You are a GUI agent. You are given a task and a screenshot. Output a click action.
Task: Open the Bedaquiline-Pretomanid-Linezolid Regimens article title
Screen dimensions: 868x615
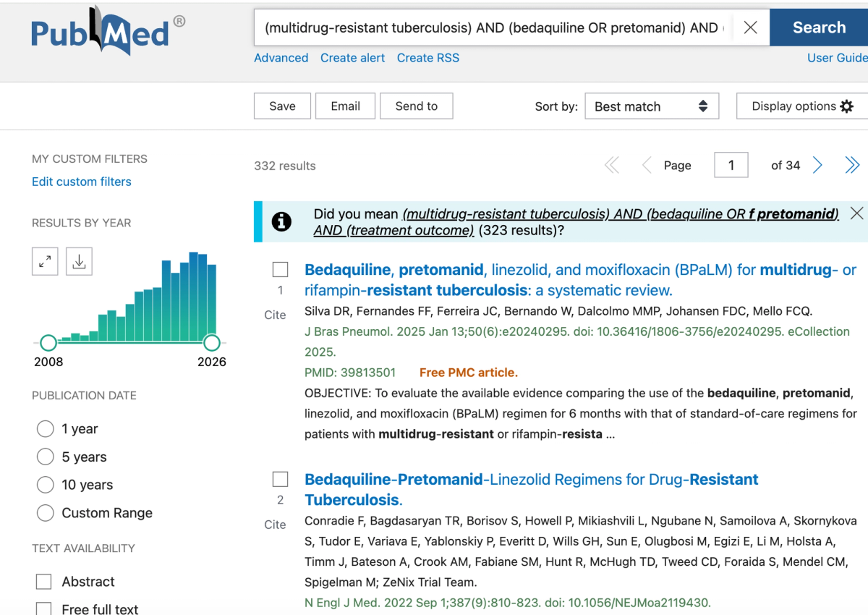[x=532, y=490]
